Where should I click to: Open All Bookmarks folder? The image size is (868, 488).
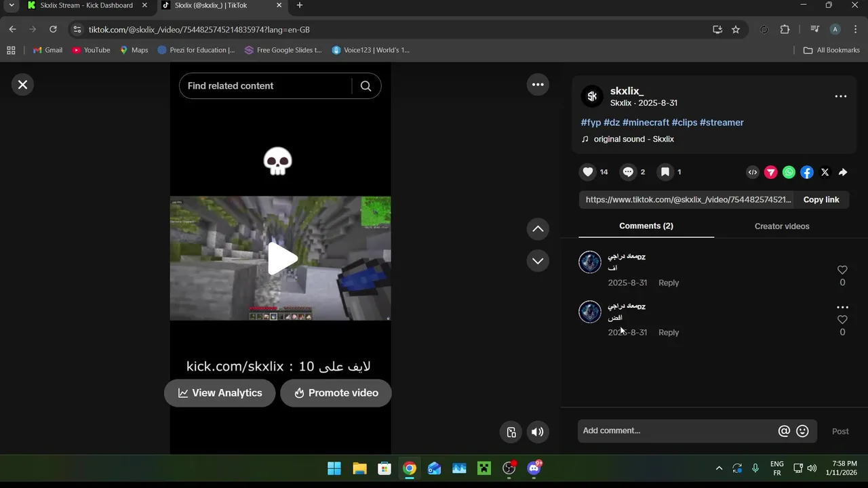tap(831, 50)
